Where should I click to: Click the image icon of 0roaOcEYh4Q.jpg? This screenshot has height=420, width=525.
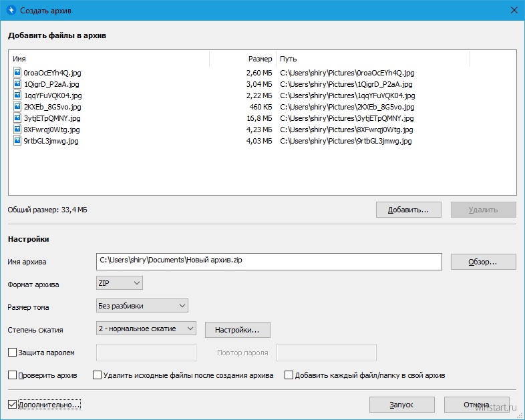point(17,72)
